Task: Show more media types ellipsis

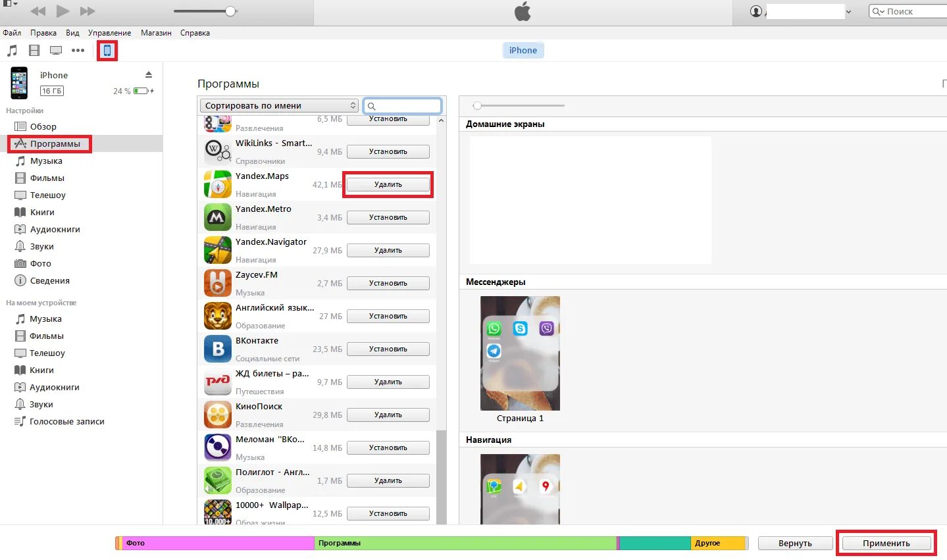Action: 78,50
